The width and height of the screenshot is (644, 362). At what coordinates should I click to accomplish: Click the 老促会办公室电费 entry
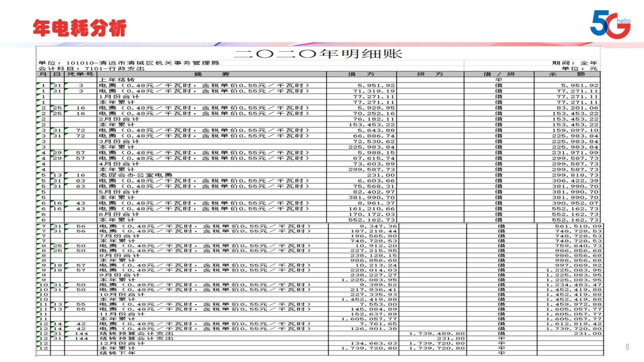(136, 175)
